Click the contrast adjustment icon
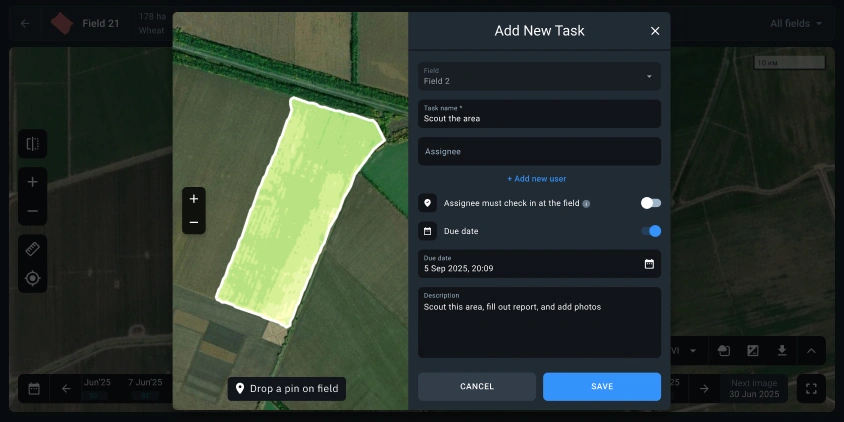The image size is (844, 422). [x=753, y=351]
